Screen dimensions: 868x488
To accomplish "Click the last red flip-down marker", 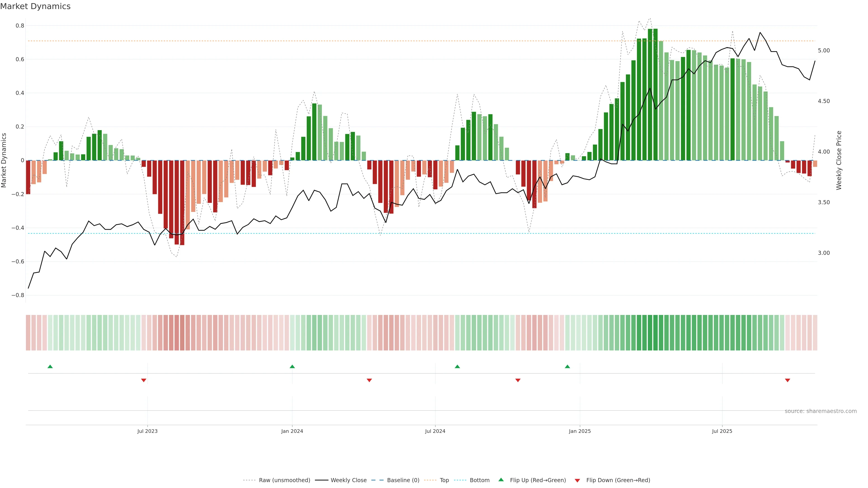I will click(788, 380).
